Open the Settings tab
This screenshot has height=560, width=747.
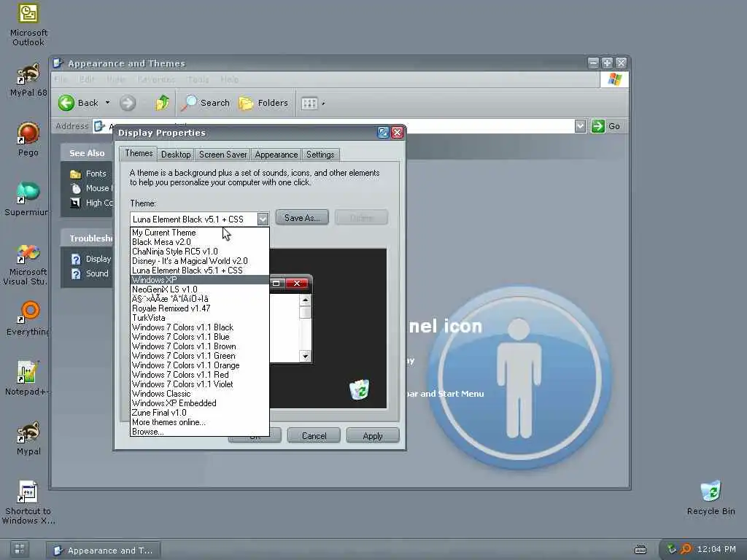coord(320,155)
